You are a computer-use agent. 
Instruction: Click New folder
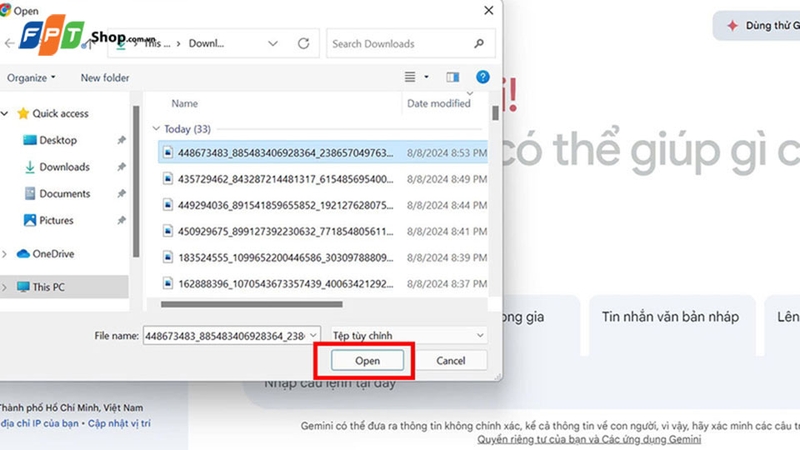coord(105,78)
